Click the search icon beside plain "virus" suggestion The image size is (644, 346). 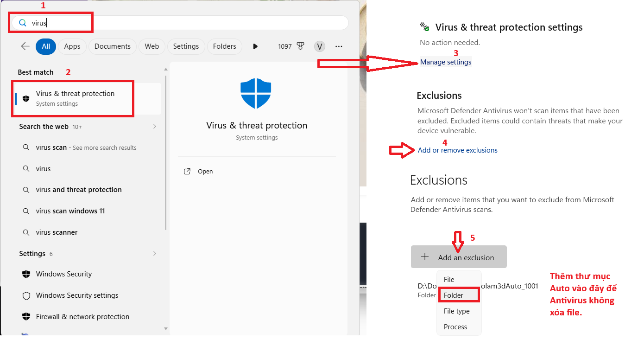click(26, 169)
